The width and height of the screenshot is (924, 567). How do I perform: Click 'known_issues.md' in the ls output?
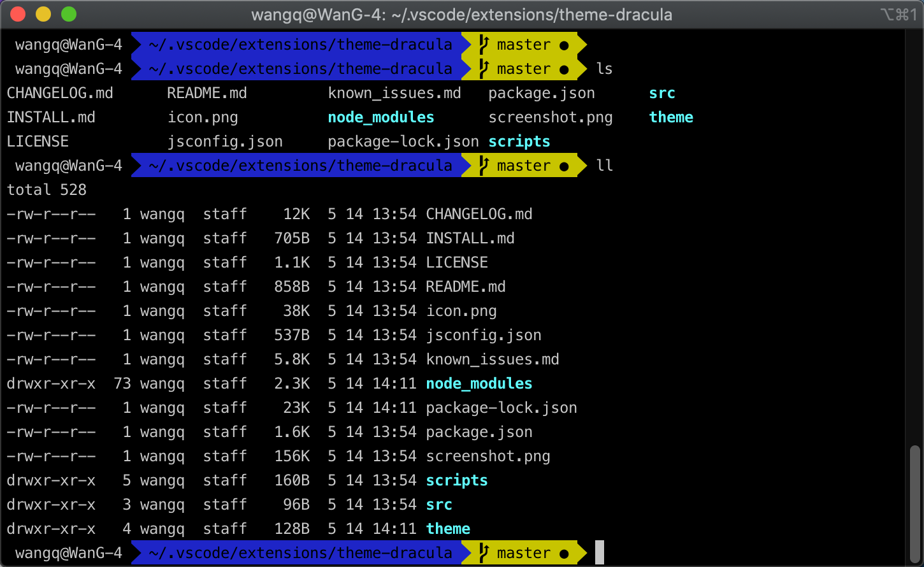coord(394,94)
